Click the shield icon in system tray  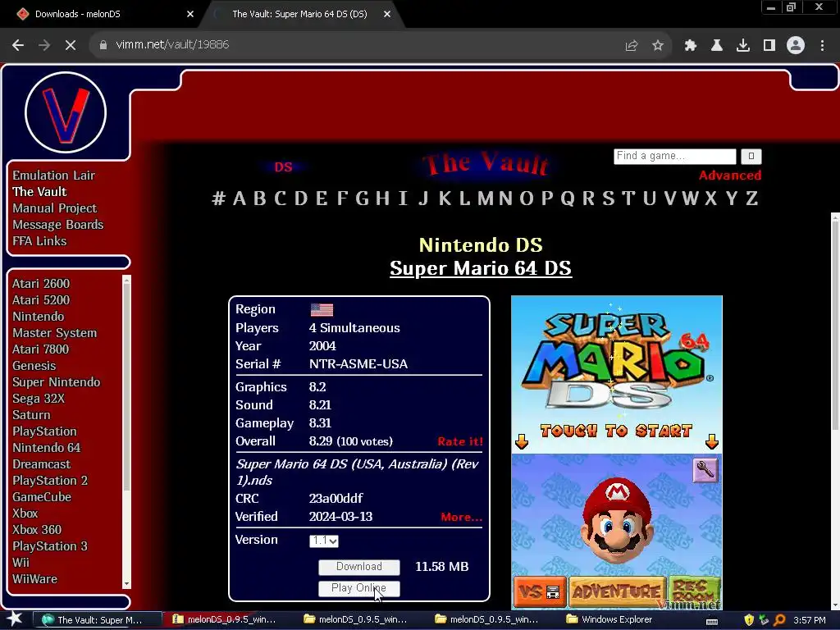pyautogui.click(x=749, y=620)
